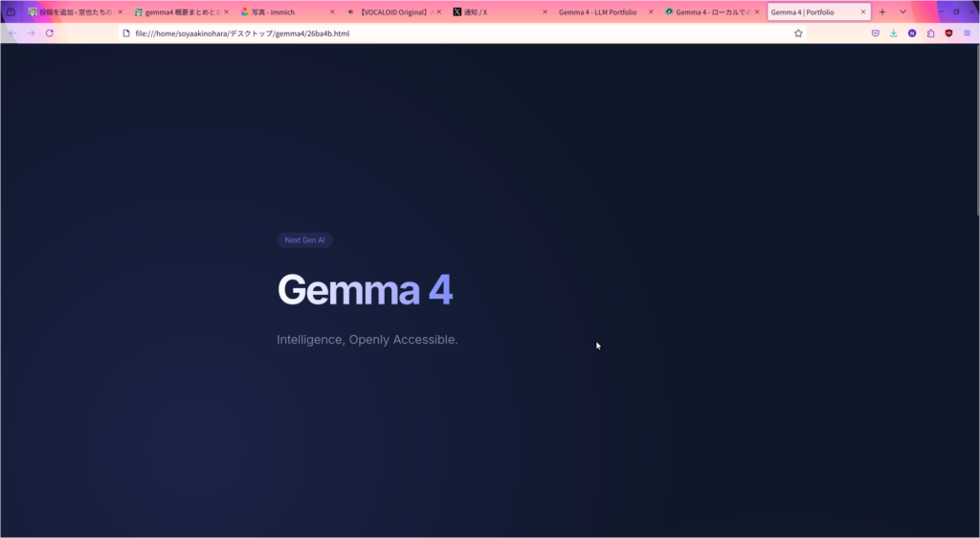Open the Downloads panel

[893, 33]
